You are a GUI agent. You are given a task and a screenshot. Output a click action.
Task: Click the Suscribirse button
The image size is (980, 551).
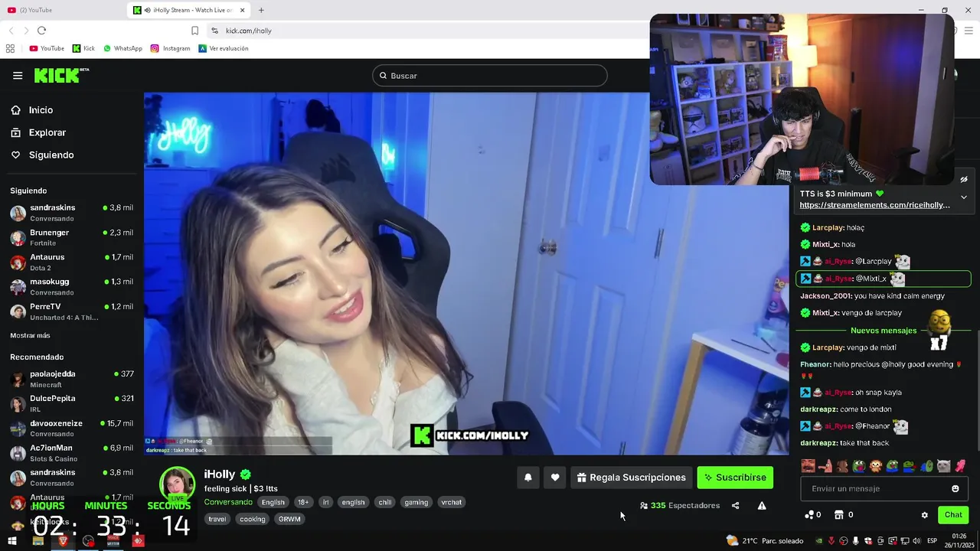735,478
